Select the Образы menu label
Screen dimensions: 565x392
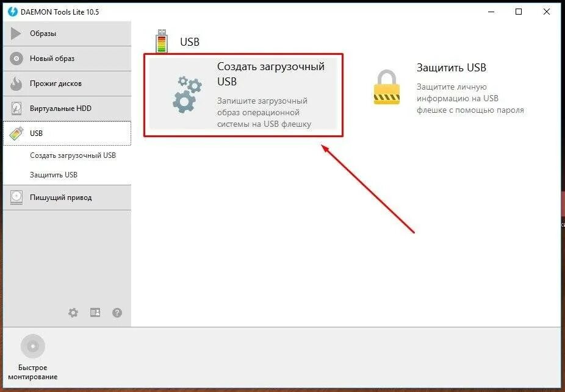(43, 34)
